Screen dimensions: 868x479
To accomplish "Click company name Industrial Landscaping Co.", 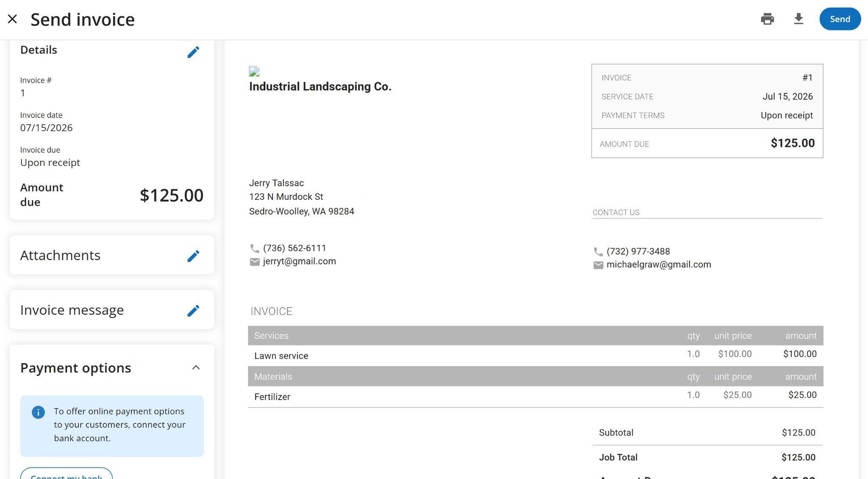I will 320,87.
